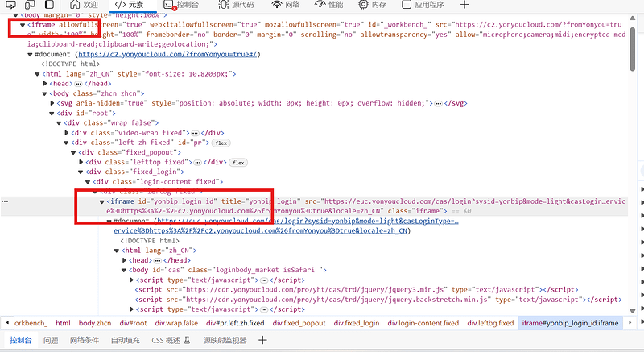Click the ellipsis in inner head element
Image resolution: width=644 pixels, height=352 pixels.
click(x=157, y=260)
